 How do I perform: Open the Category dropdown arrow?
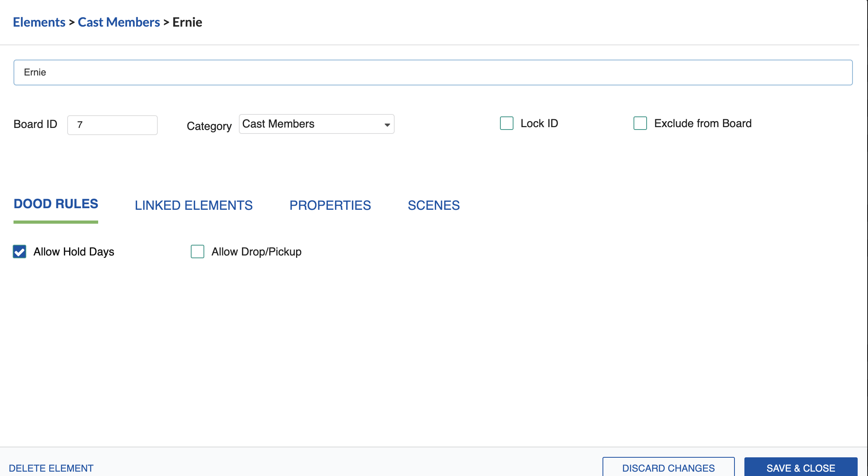(387, 125)
